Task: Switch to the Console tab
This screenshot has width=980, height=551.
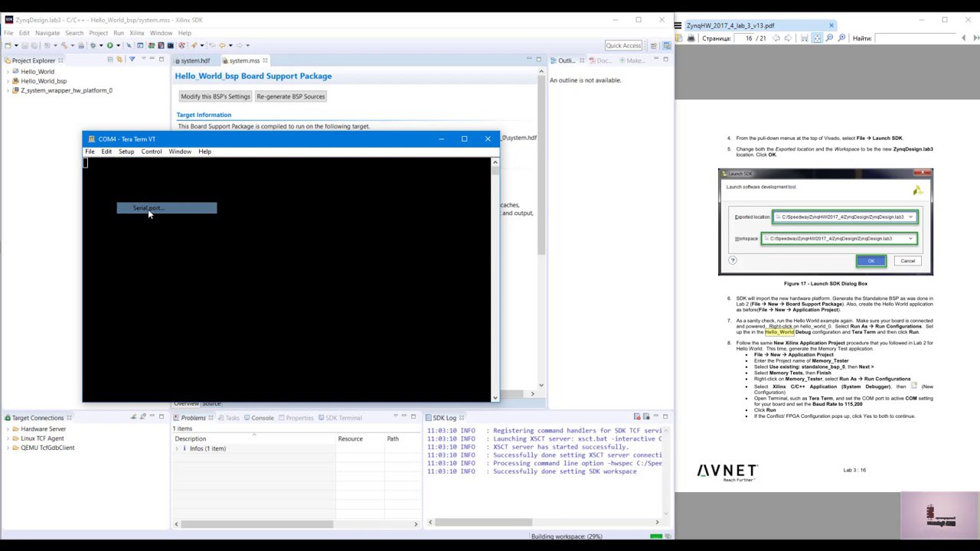Action: [259, 418]
